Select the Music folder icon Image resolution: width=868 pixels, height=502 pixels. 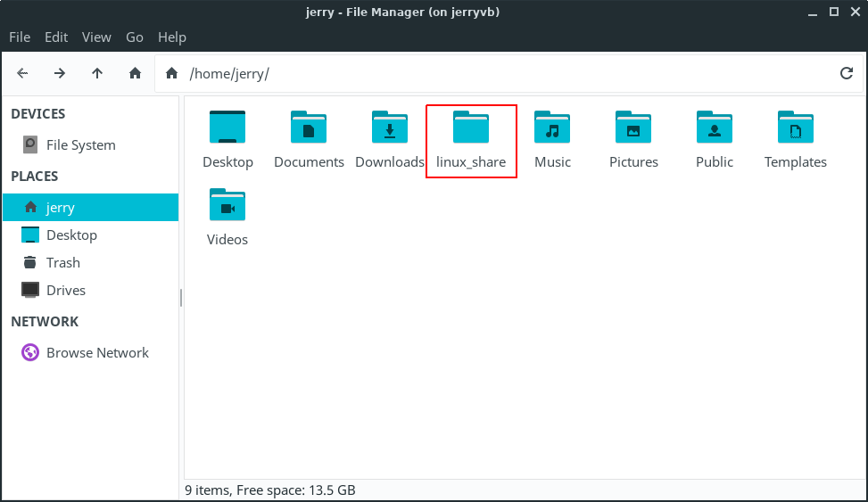point(552,128)
